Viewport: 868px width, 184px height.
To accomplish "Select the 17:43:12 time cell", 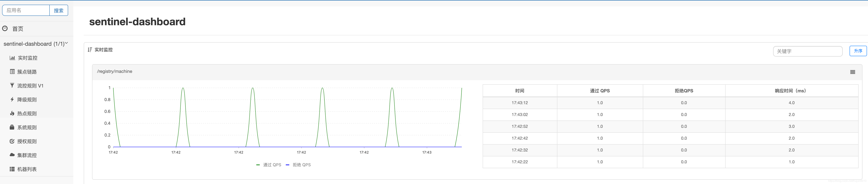I will coord(520,103).
